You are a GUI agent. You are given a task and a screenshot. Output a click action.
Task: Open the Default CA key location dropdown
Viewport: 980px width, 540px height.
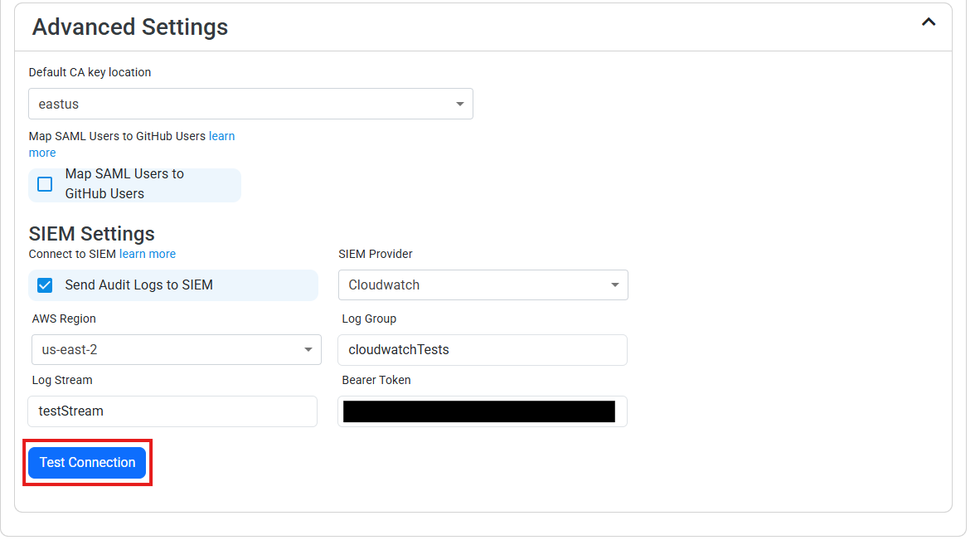tap(250, 104)
